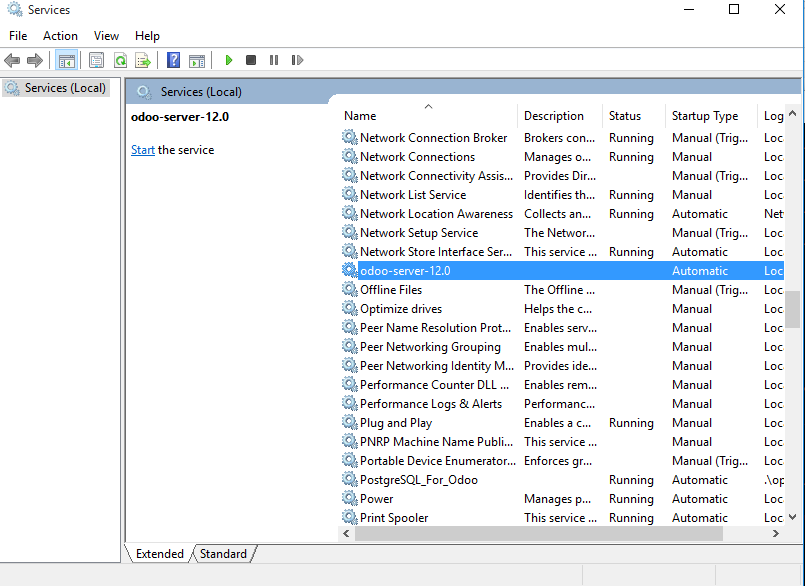805x586 pixels.
Task: Click the scroll down arrow of services list
Action: pyautogui.click(x=793, y=517)
